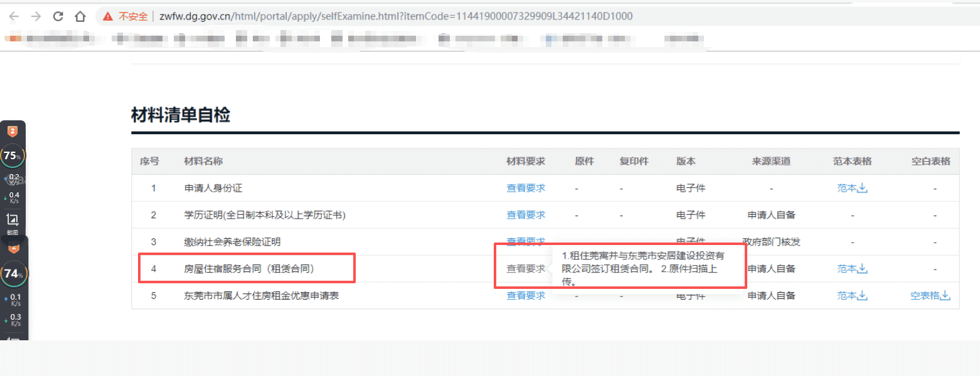Select the 房屋住宿服务合同（租赁合同） row name
Viewport: 980px width, 376px height.
coord(248,269)
